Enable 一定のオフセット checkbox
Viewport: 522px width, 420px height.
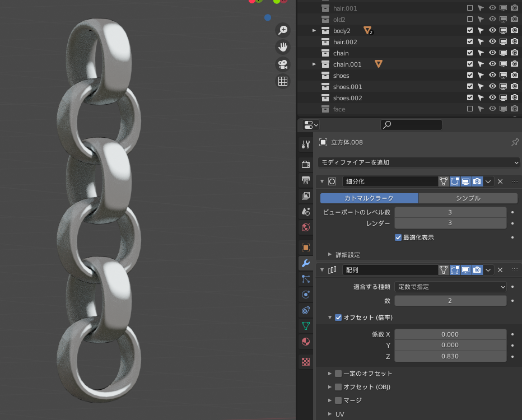coord(338,374)
